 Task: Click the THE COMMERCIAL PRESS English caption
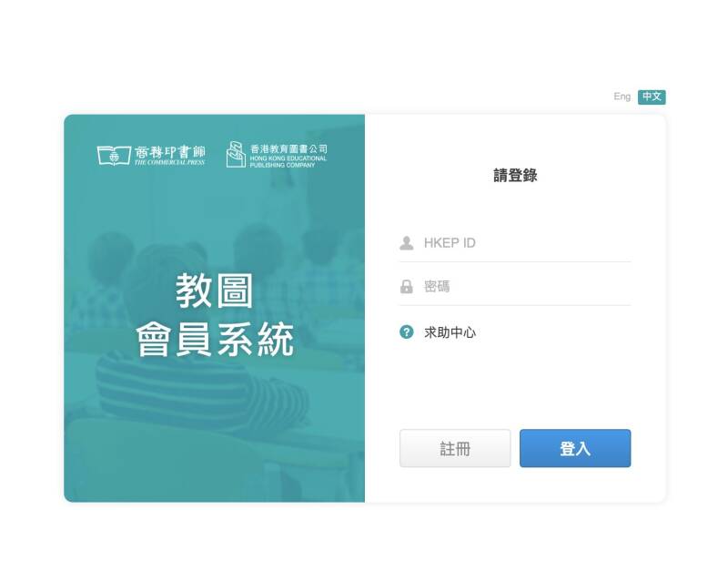169,163
